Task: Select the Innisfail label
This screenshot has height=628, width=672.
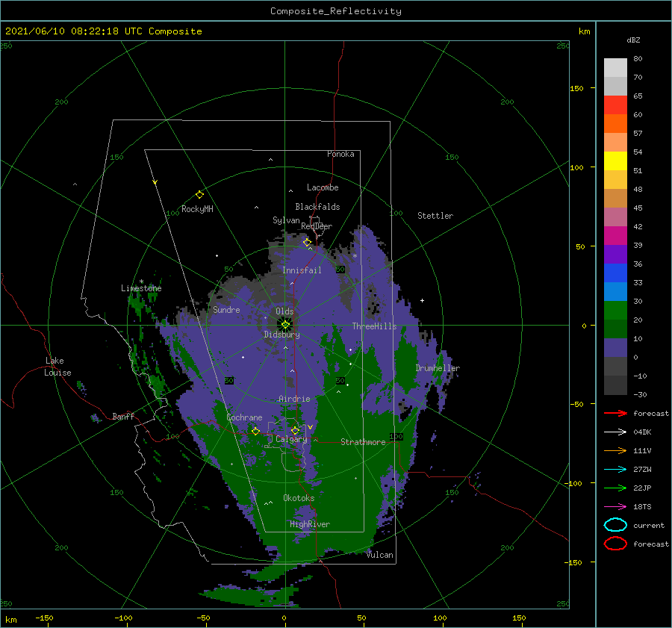Action: (x=302, y=270)
